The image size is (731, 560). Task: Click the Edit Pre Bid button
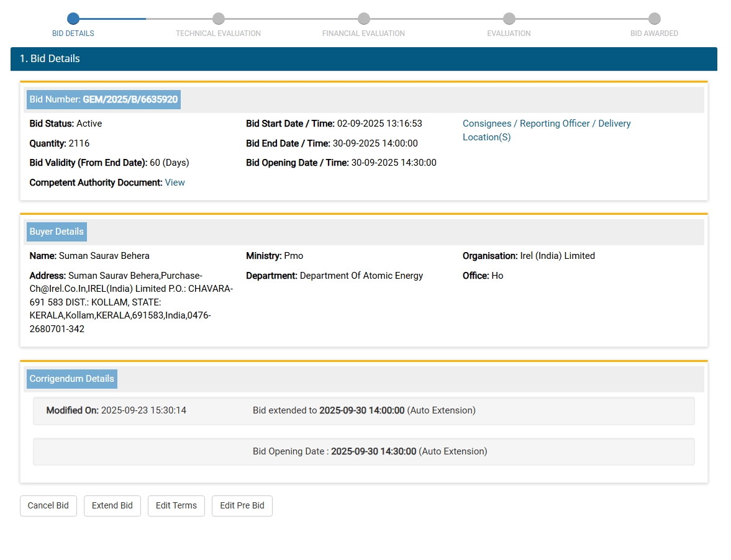[x=242, y=505]
